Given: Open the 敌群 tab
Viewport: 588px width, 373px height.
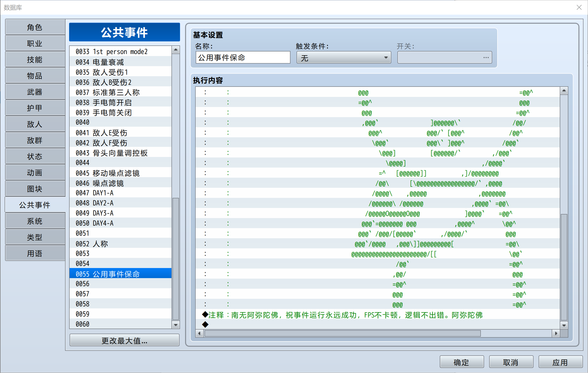Looking at the screenshot, I should pyautogui.click(x=35, y=140).
